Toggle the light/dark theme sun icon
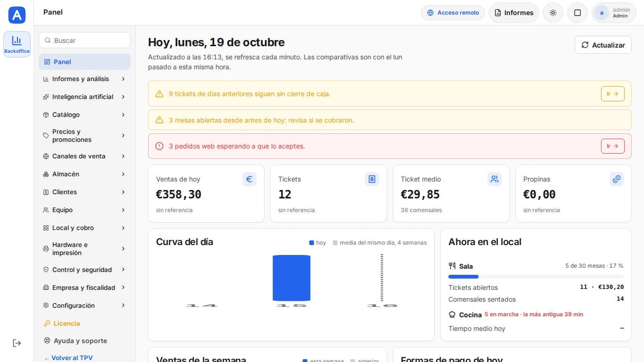 [x=553, y=13]
